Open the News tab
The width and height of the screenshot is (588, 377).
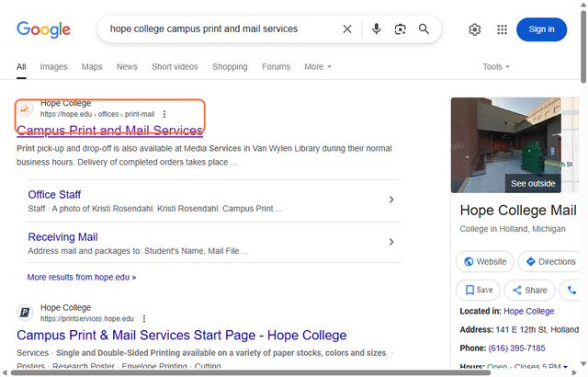(x=127, y=67)
